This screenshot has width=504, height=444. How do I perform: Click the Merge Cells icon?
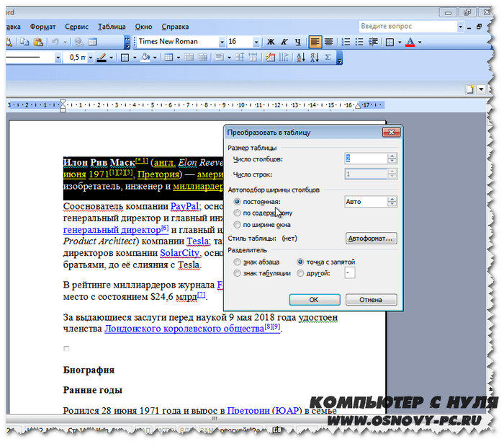click(x=189, y=58)
